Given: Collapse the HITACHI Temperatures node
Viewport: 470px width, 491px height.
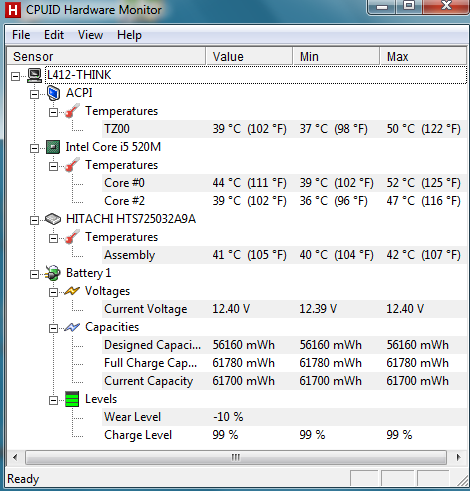Looking at the screenshot, I should click(x=53, y=238).
